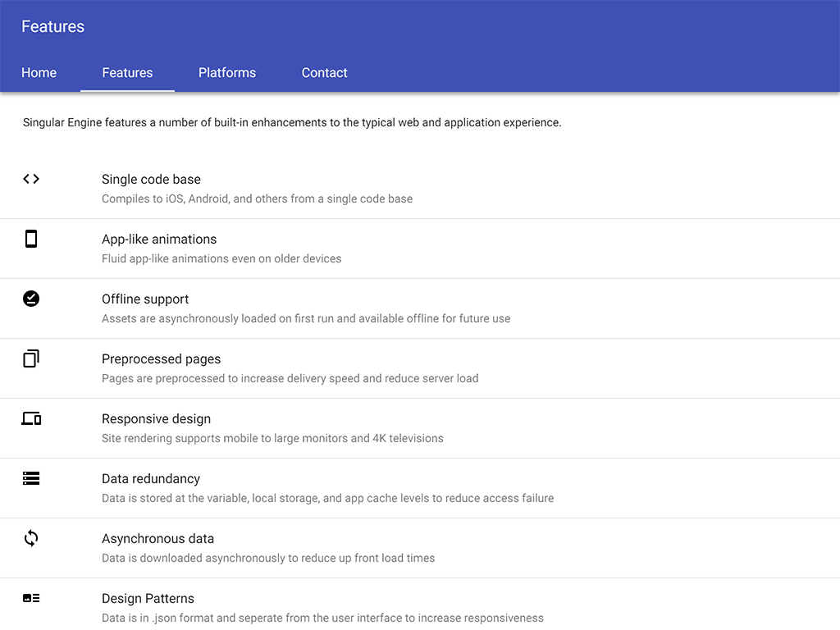Open the Platforms tab

pos(227,72)
